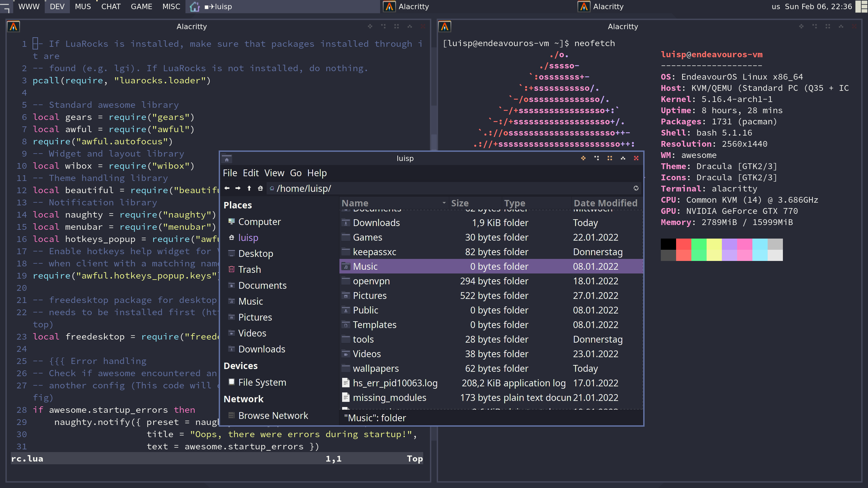868x488 pixels.
Task: Select the wallpapers folder row
Action: pyautogui.click(x=375, y=368)
